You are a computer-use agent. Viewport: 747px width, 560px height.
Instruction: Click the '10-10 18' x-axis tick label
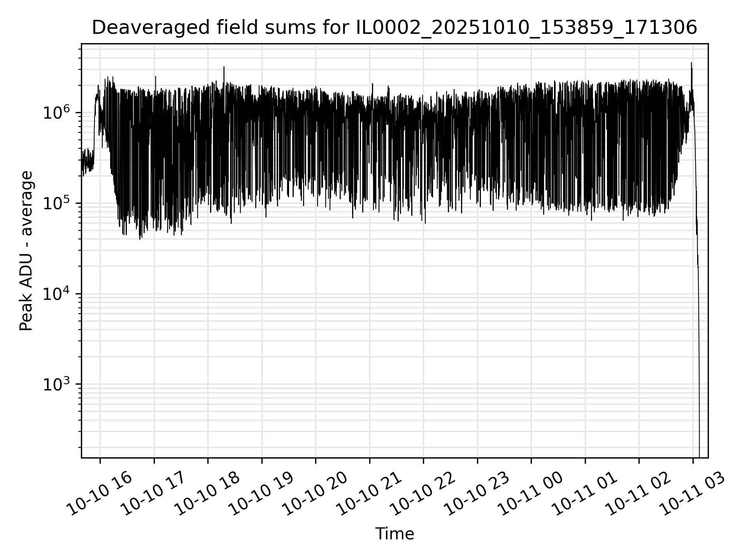click(207, 493)
